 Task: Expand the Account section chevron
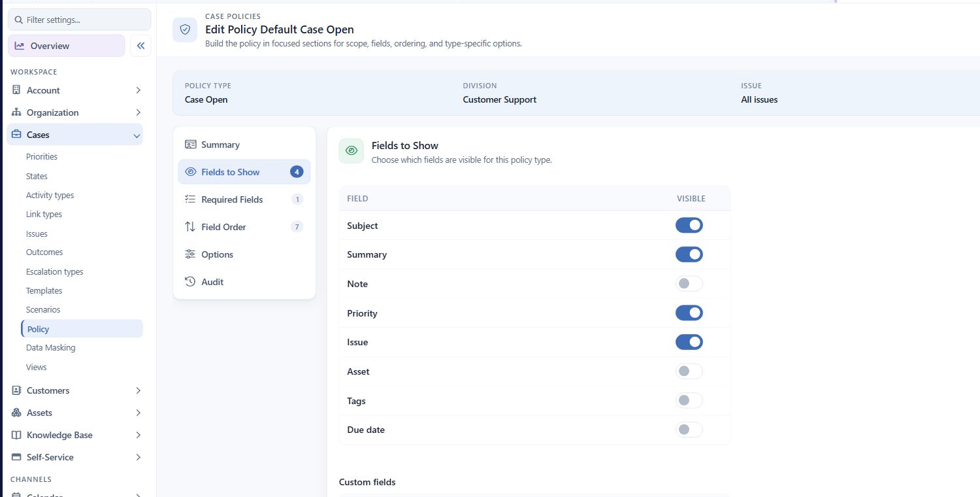coord(138,90)
